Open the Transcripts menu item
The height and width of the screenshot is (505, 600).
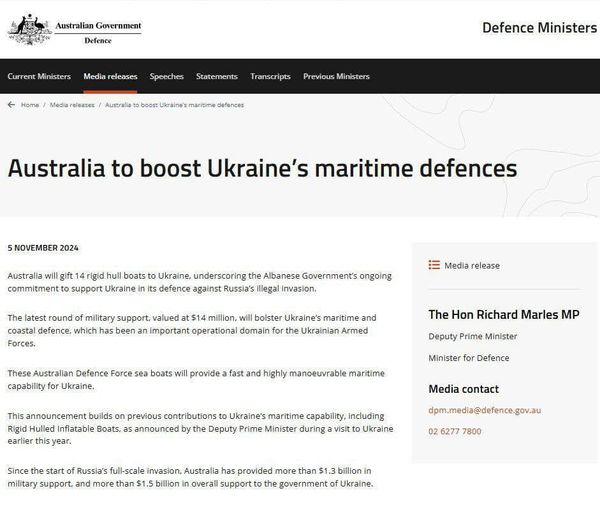[270, 76]
